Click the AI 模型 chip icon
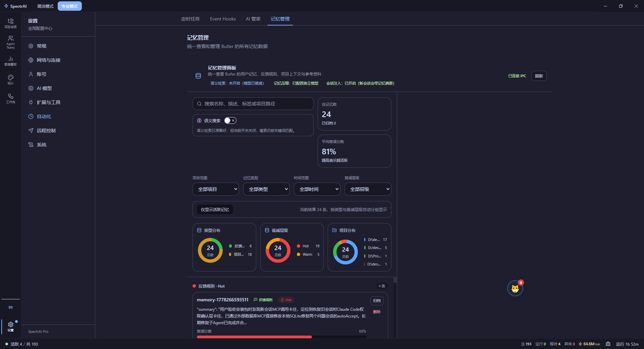 click(x=31, y=88)
